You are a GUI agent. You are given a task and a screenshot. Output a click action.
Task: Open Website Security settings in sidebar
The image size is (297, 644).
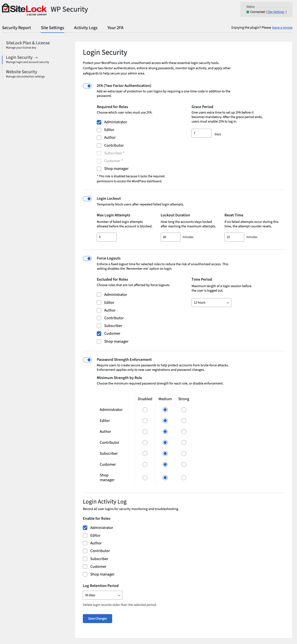pyautogui.click(x=21, y=72)
